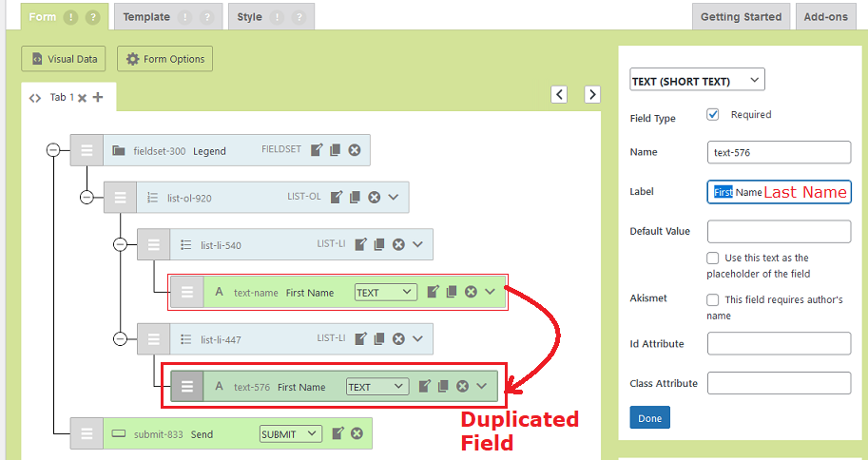Check the Akismet author's name option
The height and width of the screenshot is (460, 868).
(x=713, y=300)
